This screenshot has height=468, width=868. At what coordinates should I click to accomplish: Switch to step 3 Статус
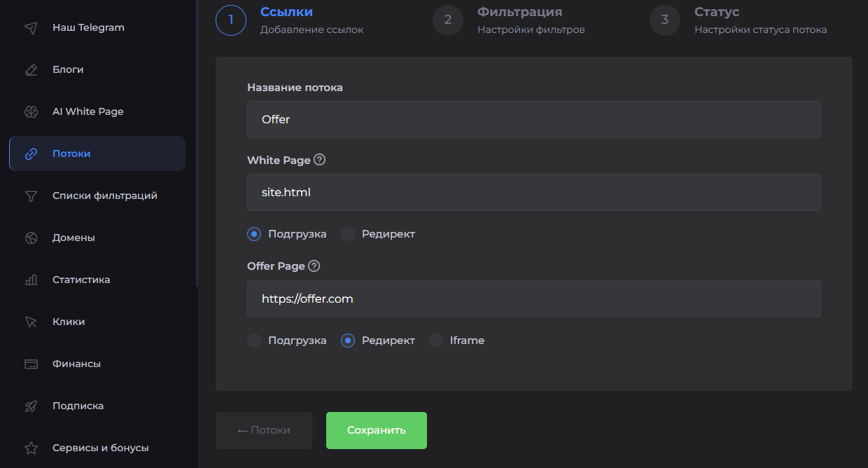click(x=665, y=20)
